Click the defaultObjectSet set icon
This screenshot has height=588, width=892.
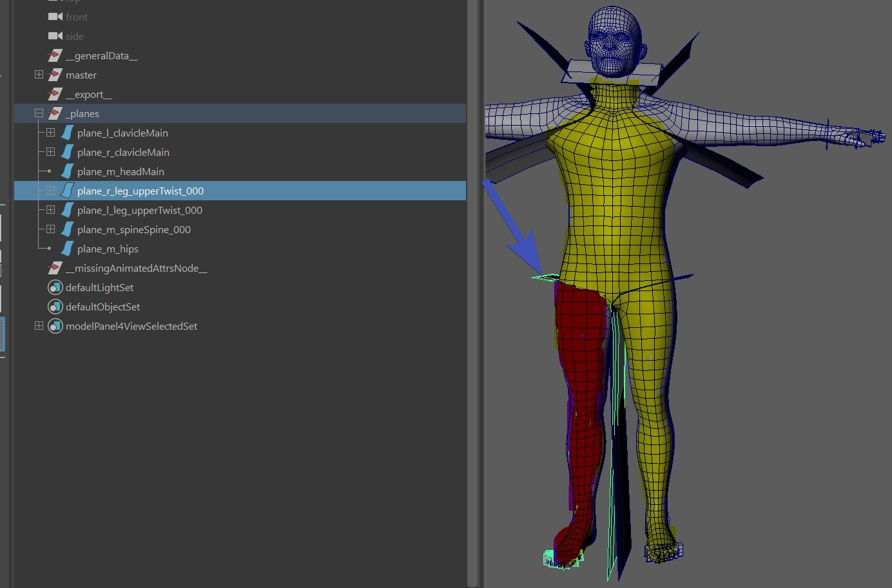55,307
